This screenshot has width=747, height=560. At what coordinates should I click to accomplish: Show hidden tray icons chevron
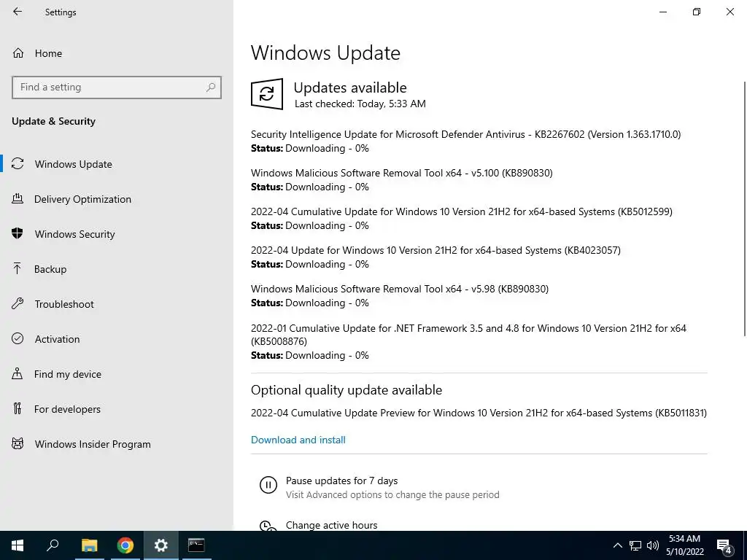coord(617,545)
